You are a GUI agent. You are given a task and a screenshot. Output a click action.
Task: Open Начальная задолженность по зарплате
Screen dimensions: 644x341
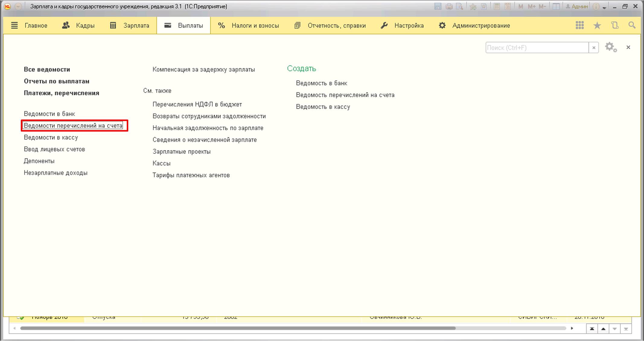(x=208, y=128)
